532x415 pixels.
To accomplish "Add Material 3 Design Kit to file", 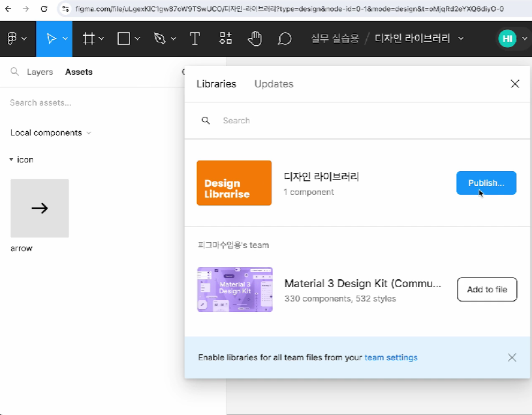I will tap(487, 290).
